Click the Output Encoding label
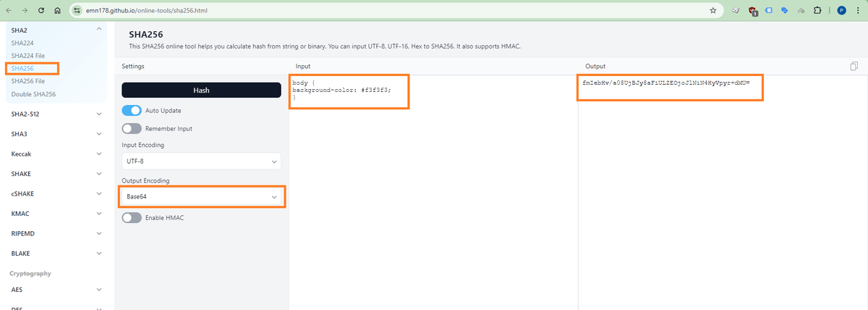The width and height of the screenshot is (868, 310). pyautogui.click(x=145, y=180)
